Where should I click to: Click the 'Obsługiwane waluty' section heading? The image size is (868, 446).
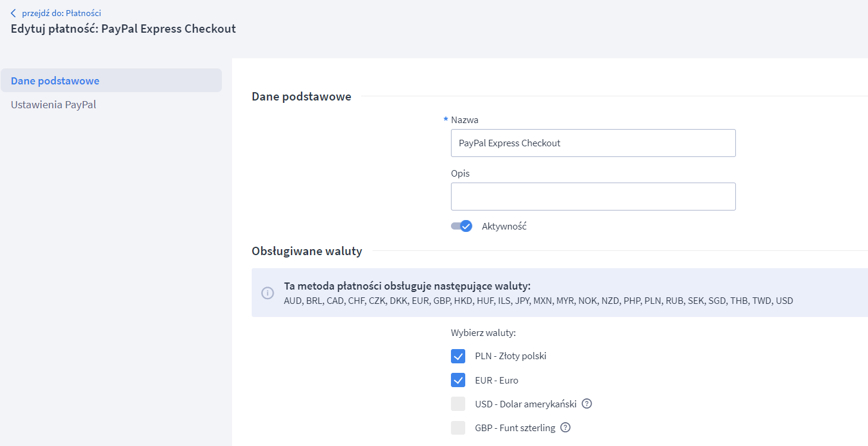pyautogui.click(x=307, y=251)
